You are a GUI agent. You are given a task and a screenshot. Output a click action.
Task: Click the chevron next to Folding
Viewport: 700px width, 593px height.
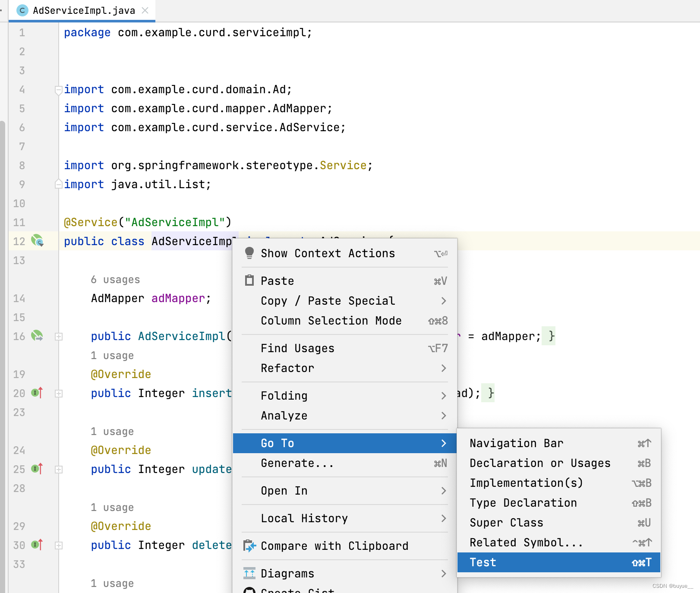tap(444, 396)
